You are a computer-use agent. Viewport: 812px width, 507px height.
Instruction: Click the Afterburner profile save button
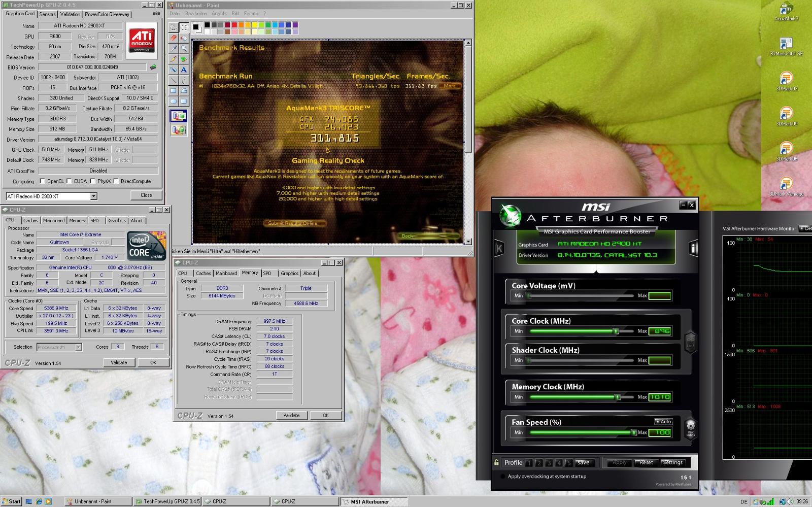click(x=584, y=463)
